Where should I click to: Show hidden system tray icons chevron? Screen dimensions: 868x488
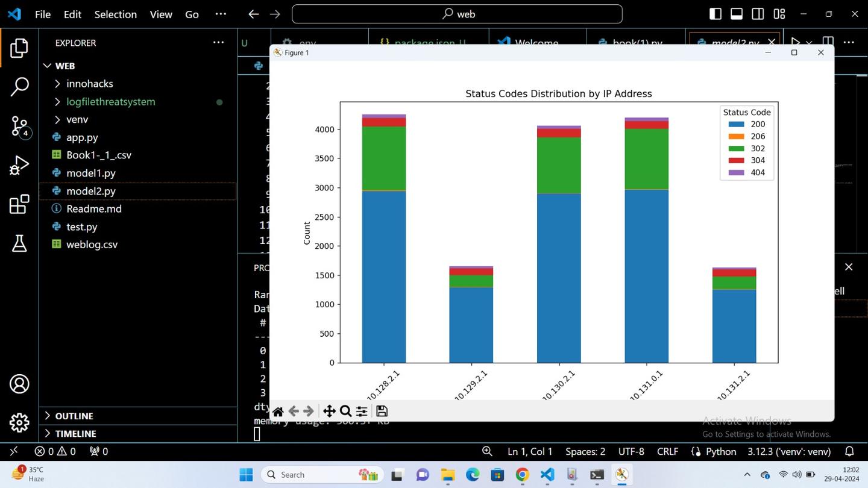tap(747, 475)
